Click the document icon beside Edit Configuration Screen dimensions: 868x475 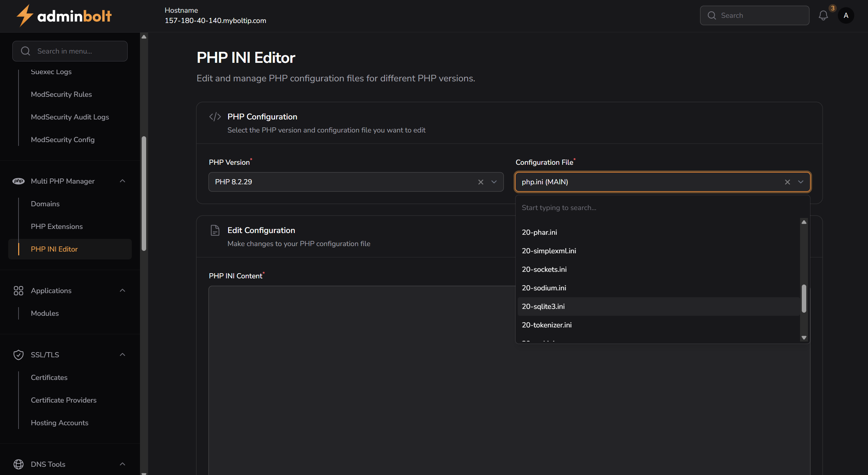215,230
